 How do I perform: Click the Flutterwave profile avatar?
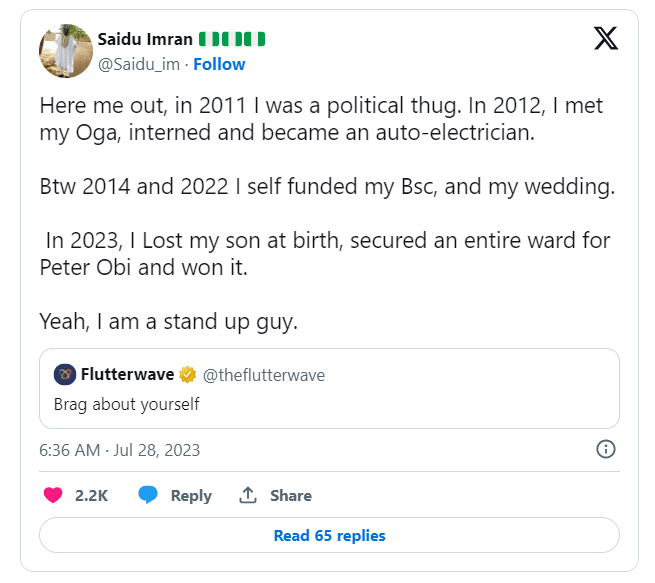[65, 375]
